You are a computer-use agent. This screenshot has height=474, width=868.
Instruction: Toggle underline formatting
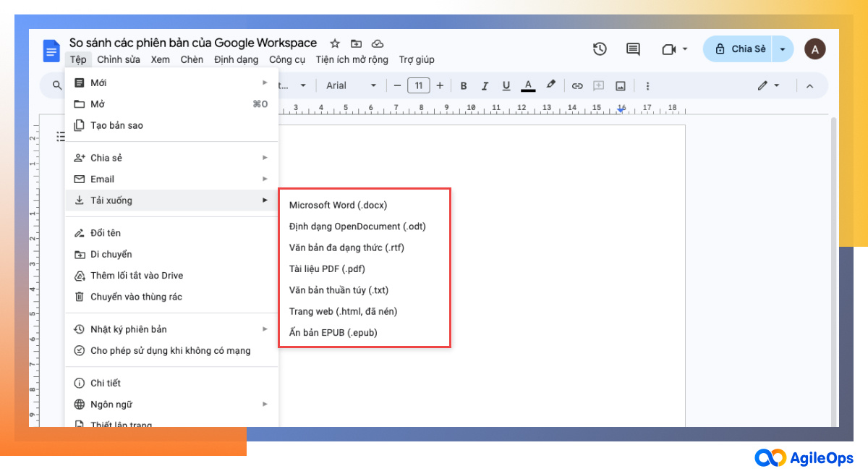click(506, 85)
